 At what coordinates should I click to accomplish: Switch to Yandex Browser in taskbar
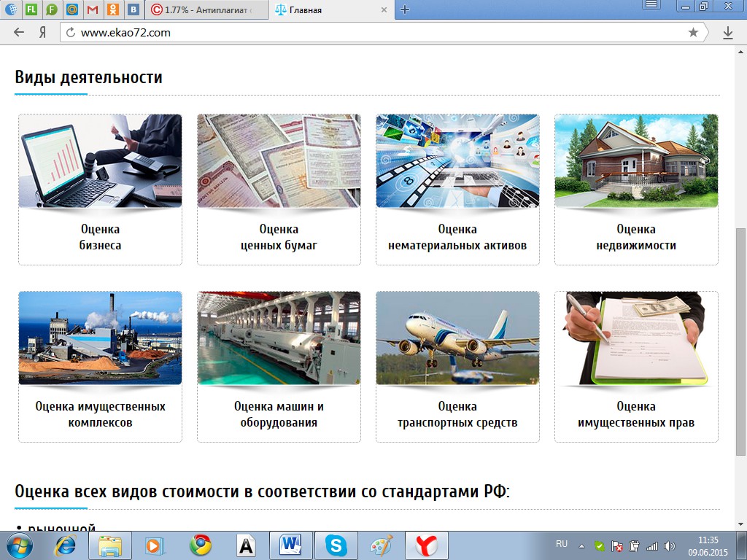point(426,545)
